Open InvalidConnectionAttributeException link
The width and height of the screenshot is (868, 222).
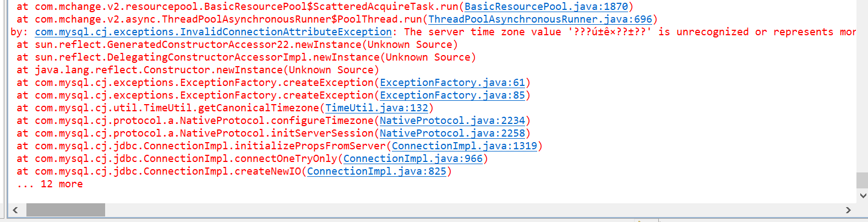(214, 32)
